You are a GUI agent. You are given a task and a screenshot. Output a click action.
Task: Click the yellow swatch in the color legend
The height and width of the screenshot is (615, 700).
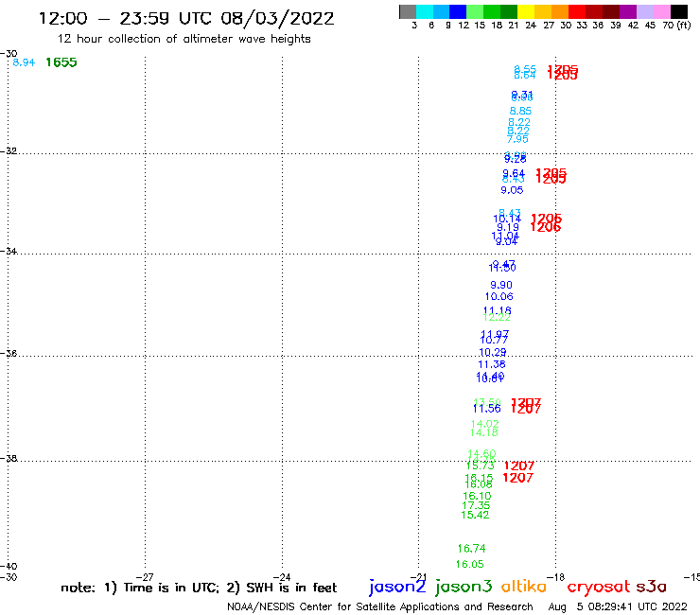point(526,11)
